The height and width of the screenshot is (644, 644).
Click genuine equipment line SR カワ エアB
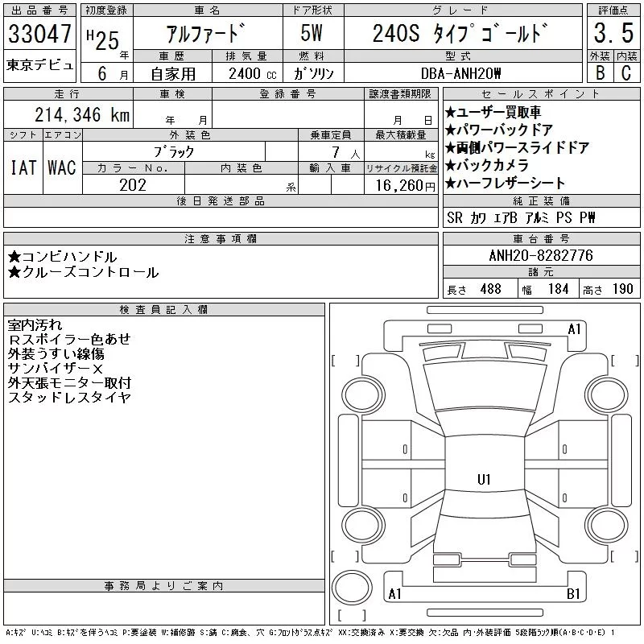pos(521,217)
